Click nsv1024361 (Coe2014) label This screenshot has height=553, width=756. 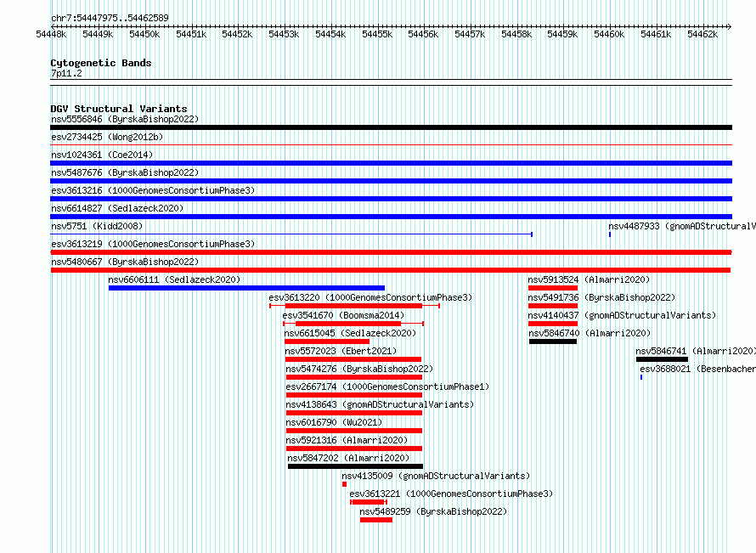pyautogui.click(x=102, y=155)
